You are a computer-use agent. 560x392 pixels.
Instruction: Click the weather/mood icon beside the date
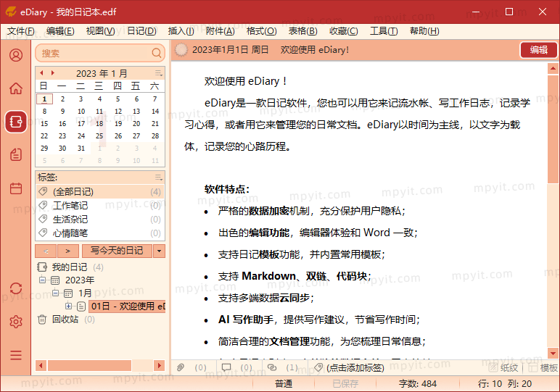tap(181, 50)
